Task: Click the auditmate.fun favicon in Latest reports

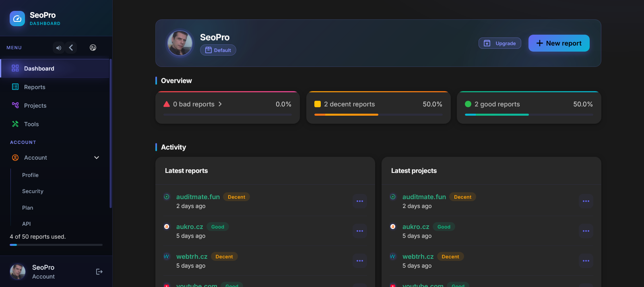Action: (167, 197)
